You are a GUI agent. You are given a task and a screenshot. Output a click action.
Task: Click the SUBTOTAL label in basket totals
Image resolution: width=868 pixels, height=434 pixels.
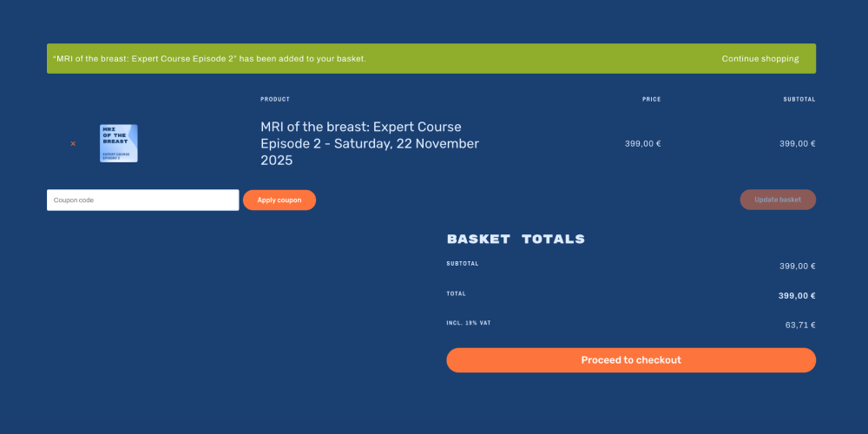(x=463, y=264)
